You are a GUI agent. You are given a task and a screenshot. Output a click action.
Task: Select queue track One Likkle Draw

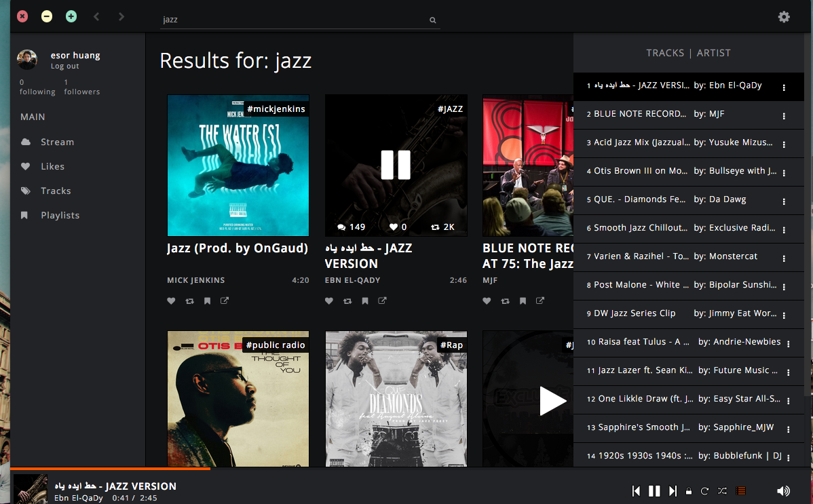coord(689,399)
